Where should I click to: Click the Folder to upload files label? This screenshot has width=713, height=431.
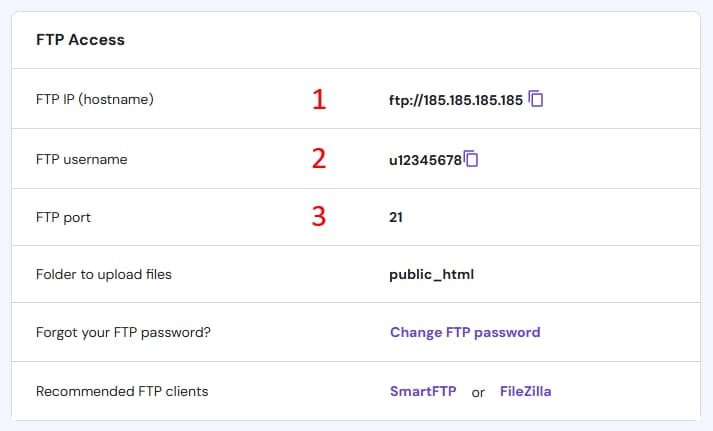tap(104, 275)
